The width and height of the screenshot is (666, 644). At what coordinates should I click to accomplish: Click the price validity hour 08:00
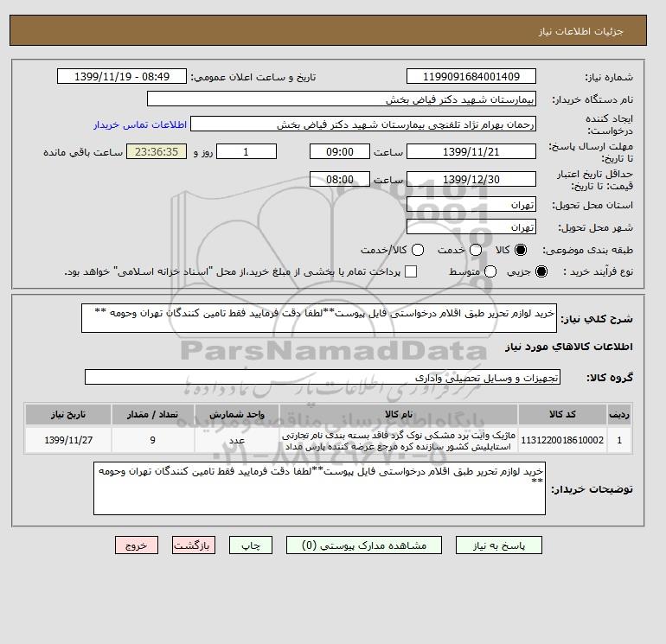(x=340, y=179)
